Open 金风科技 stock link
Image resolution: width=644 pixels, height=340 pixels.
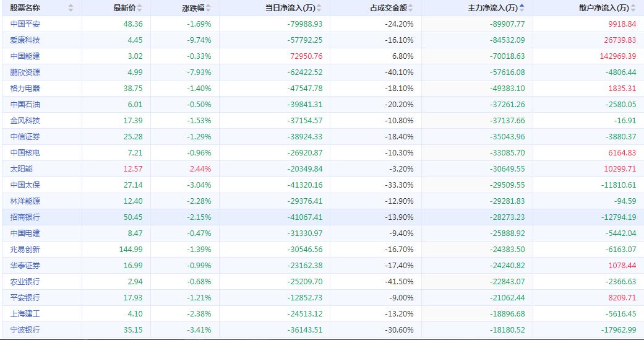25,121
